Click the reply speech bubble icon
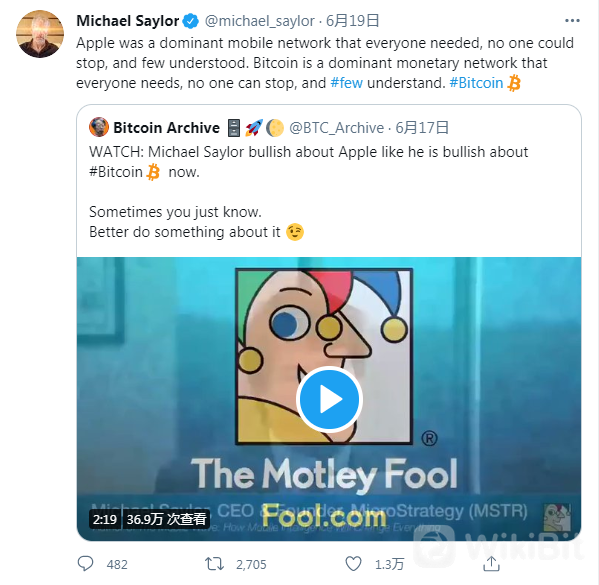Screen dimensions: 599x585 pos(85,564)
